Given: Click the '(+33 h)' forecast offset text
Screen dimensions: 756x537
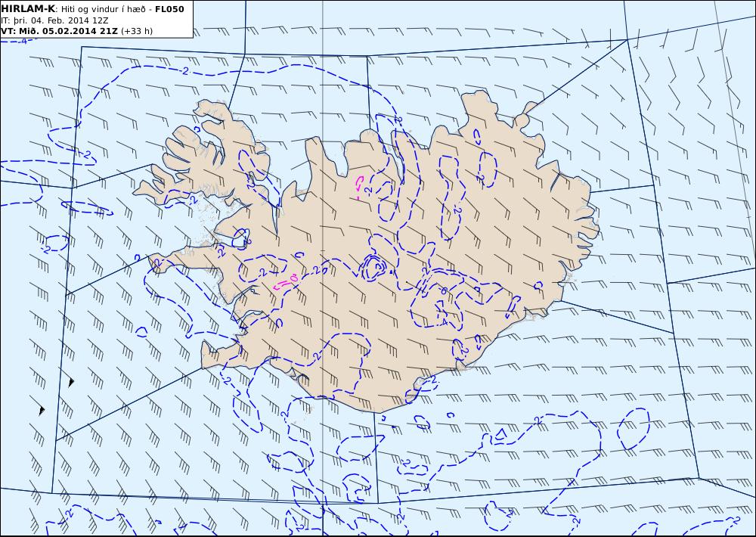Looking at the screenshot, I should point(136,31).
